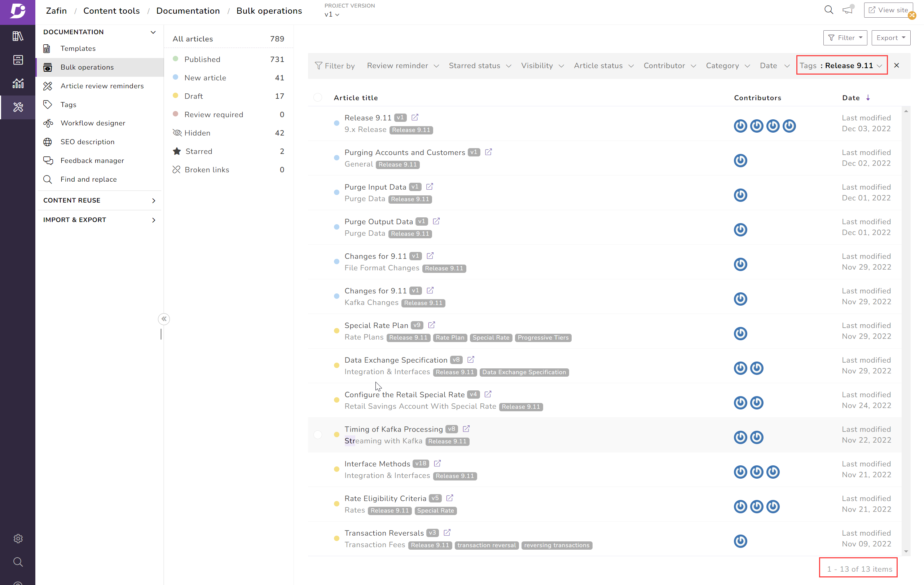Open Release 9.11 article in new tab icon

[415, 118]
